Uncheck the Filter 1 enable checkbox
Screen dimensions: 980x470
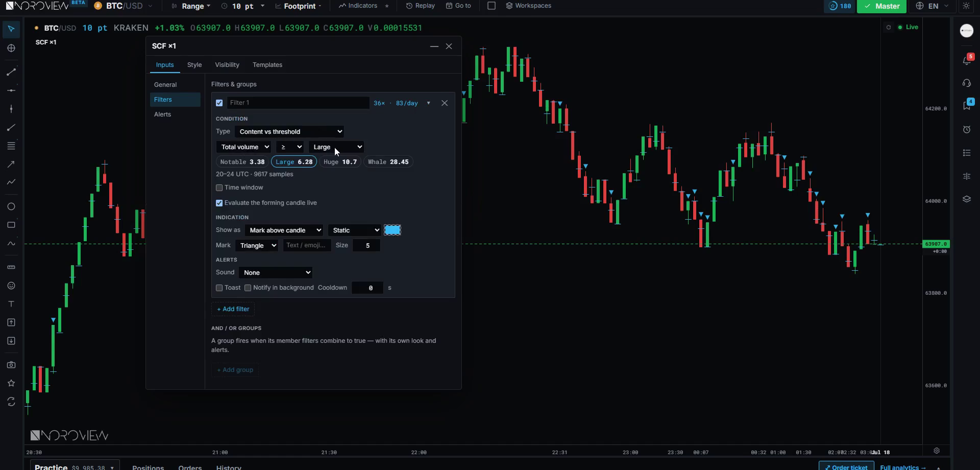pos(219,103)
